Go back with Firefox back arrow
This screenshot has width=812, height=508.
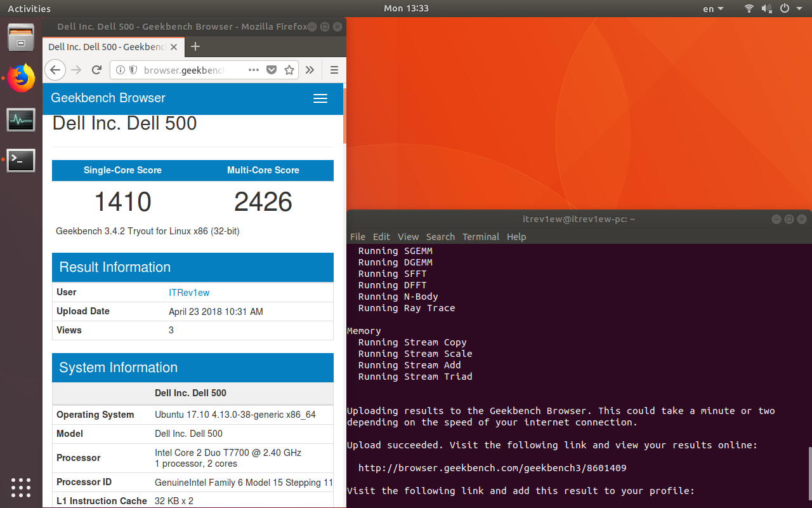(55, 70)
